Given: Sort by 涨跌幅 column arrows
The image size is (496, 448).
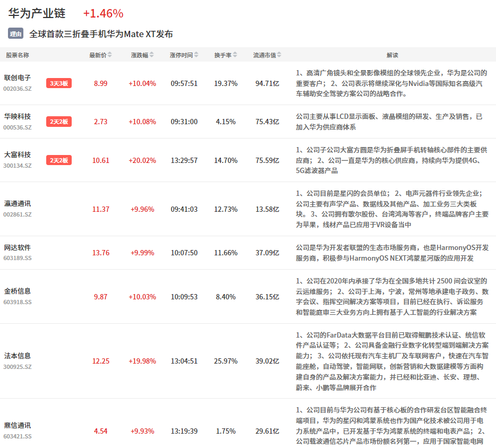Looking at the screenshot, I should [151, 55].
